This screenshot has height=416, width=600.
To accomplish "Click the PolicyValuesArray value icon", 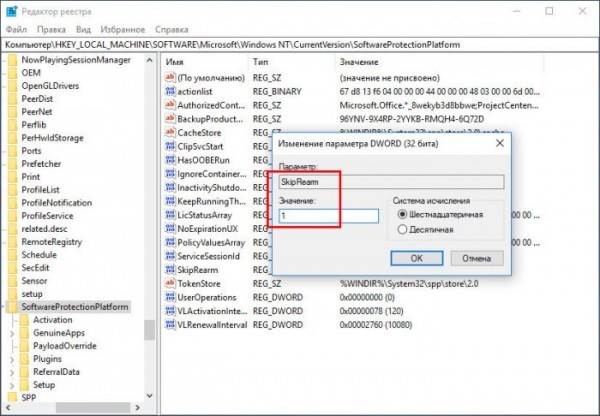I will (170, 242).
